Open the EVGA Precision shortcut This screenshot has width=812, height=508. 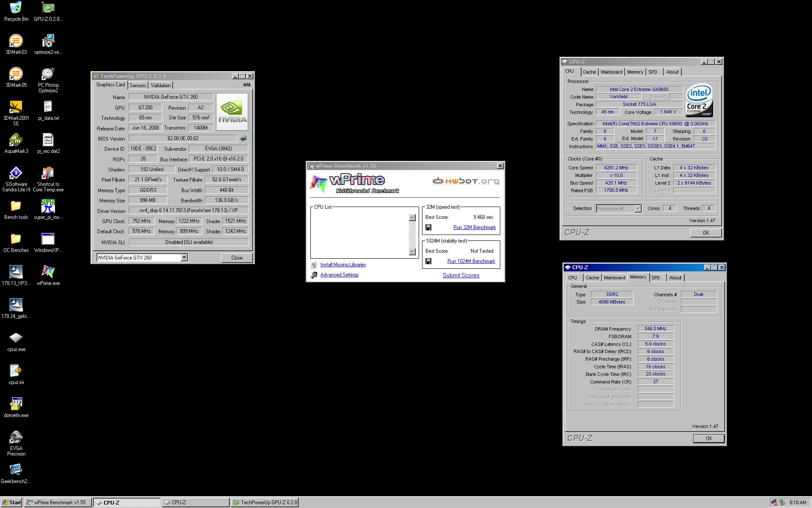point(16,443)
